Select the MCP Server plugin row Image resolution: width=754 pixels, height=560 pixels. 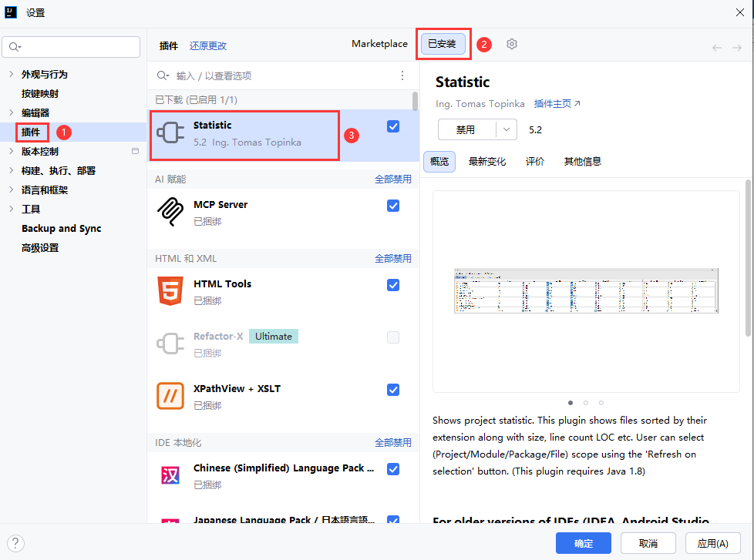[x=284, y=215]
